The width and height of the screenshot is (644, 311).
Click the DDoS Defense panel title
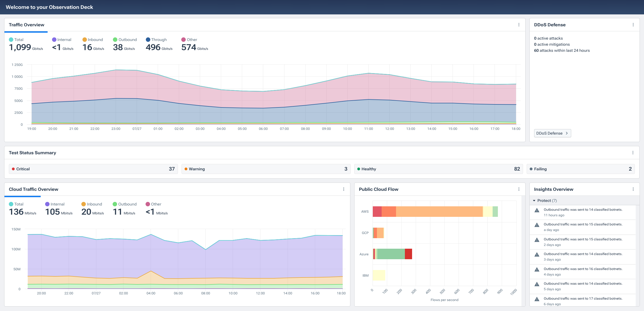(x=550, y=25)
